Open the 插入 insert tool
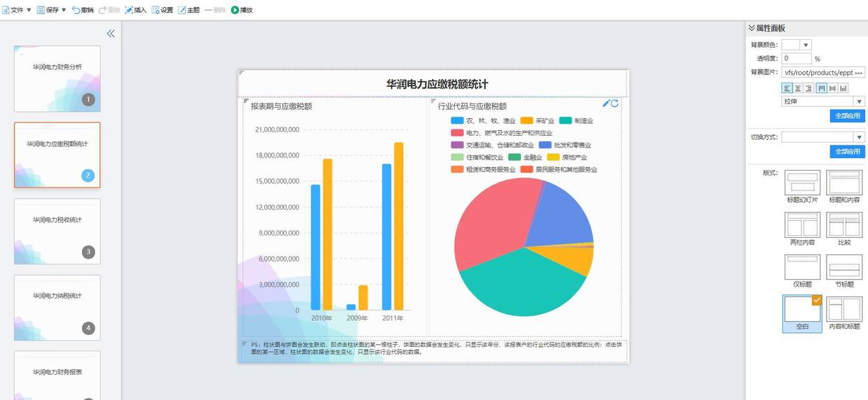The width and height of the screenshot is (868, 400). pos(129,10)
